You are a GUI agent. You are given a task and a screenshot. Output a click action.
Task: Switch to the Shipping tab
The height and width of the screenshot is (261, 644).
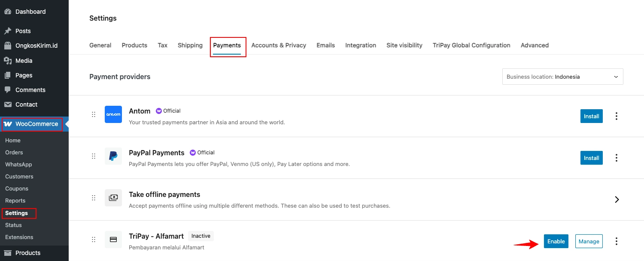point(190,45)
